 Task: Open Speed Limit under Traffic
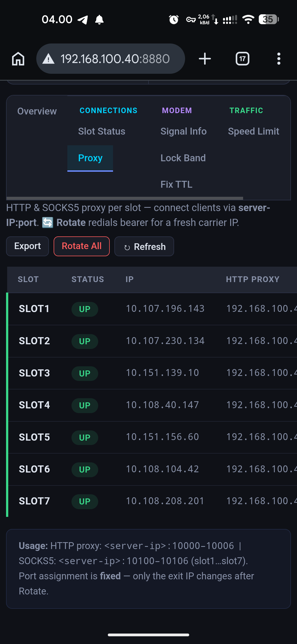pos(254,131)
